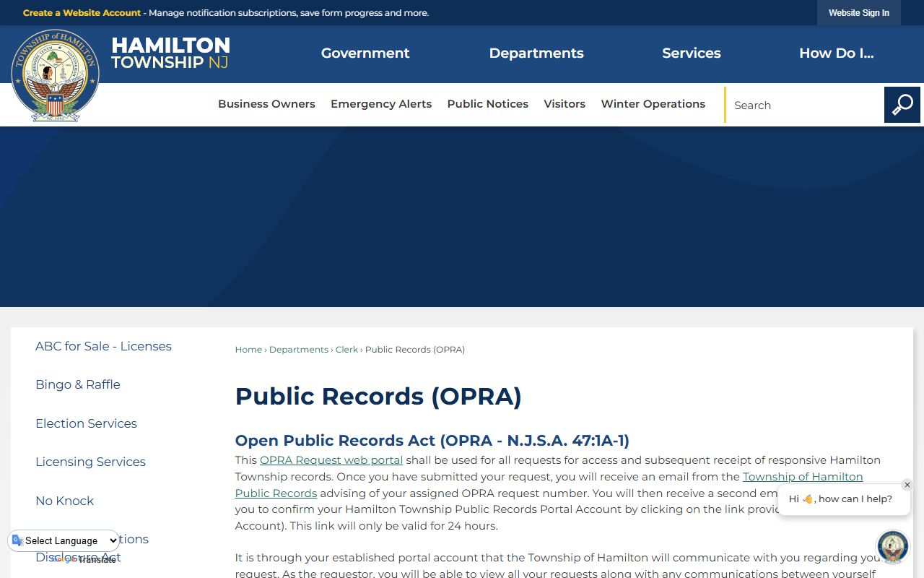
Task: Open Emergency Alerts link
Action: coord(381,104)
